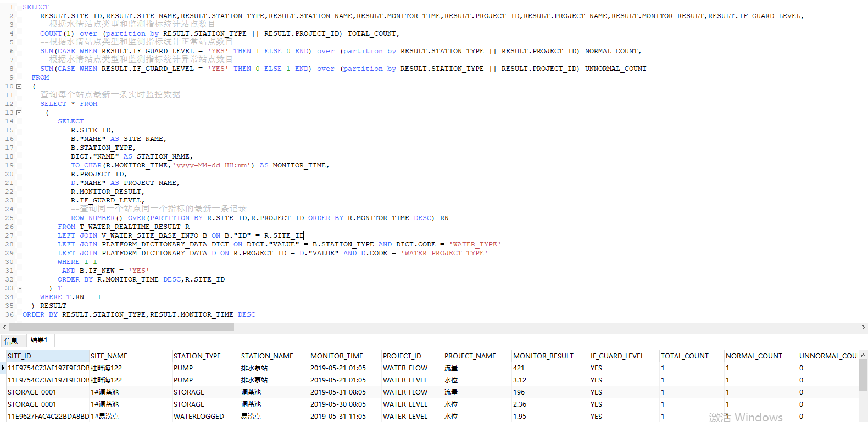Screen dimensions: 868x422
Task: Select the cell with value 196
Action: [550, 392]
